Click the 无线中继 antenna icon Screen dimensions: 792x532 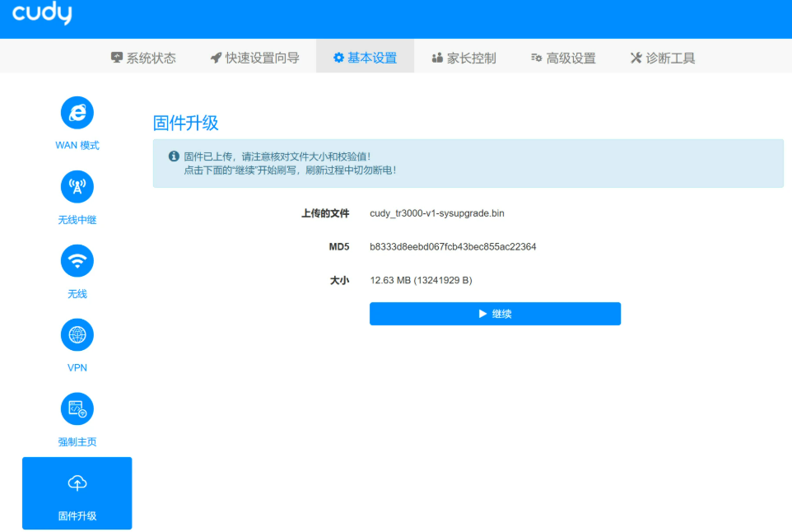pos(77,187)
